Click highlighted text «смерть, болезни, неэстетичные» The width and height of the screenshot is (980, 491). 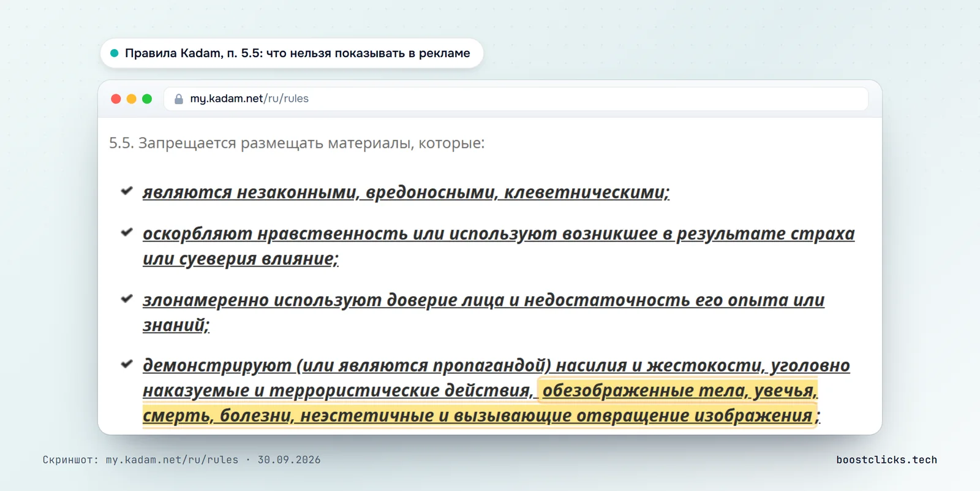[288, 416]
